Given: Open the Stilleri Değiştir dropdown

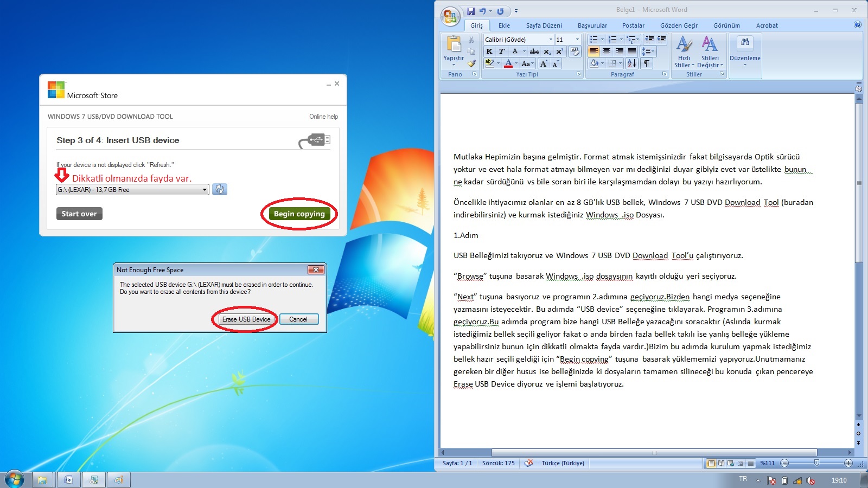Looking at the screenshot, I should click(x=710, y=52).
